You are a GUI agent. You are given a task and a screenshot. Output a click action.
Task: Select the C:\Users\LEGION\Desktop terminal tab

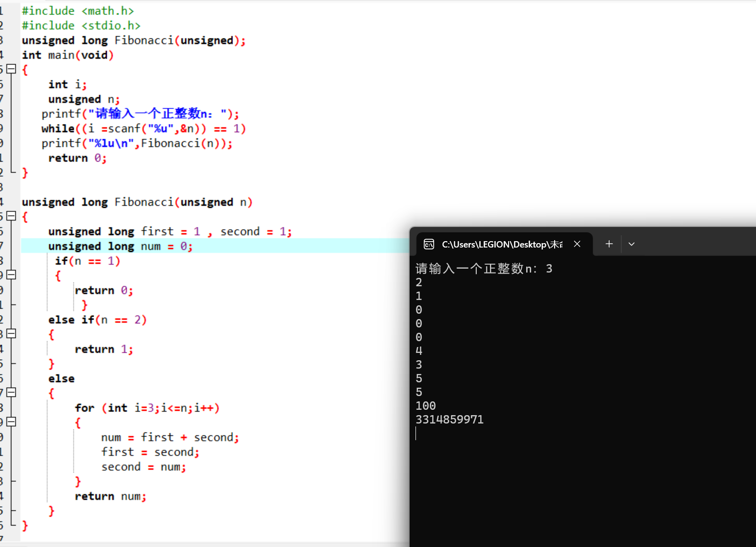click(504, 244)
